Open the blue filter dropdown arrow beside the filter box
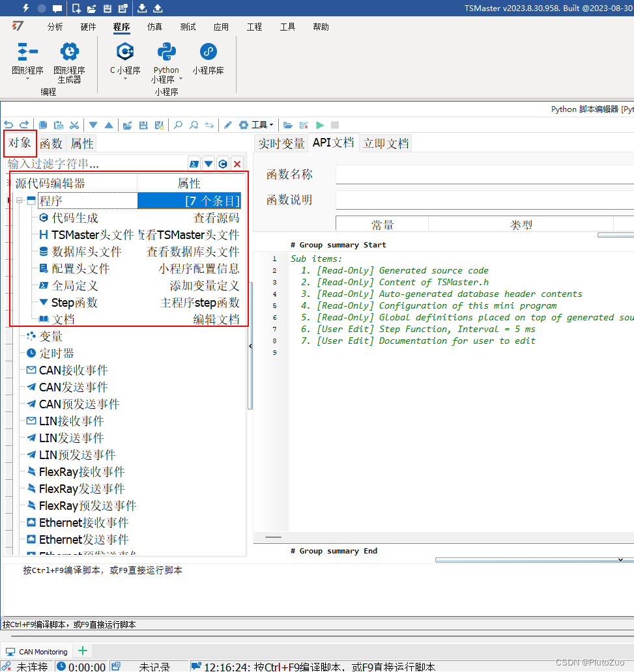 pos(208,163)
